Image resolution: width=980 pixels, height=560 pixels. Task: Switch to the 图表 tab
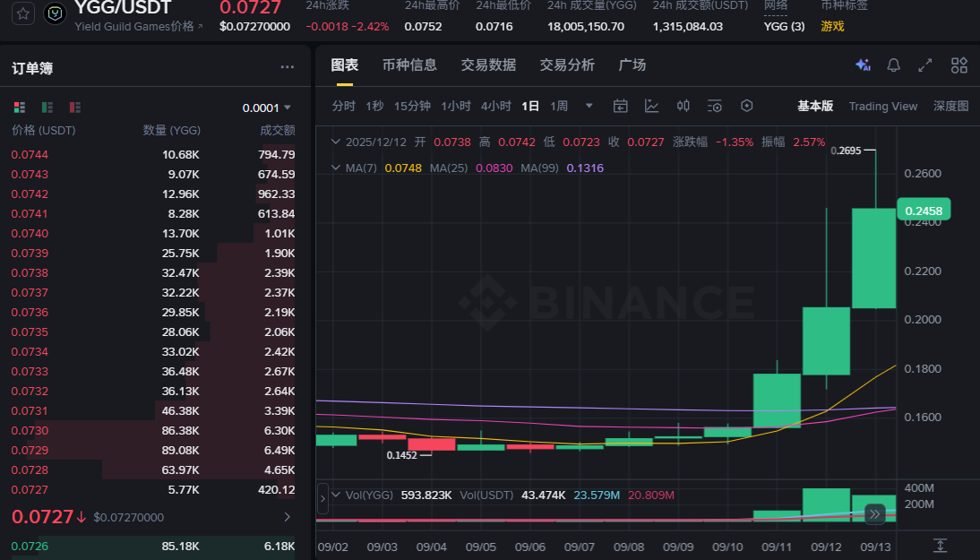pyautogui.click(x=344, y=65)
